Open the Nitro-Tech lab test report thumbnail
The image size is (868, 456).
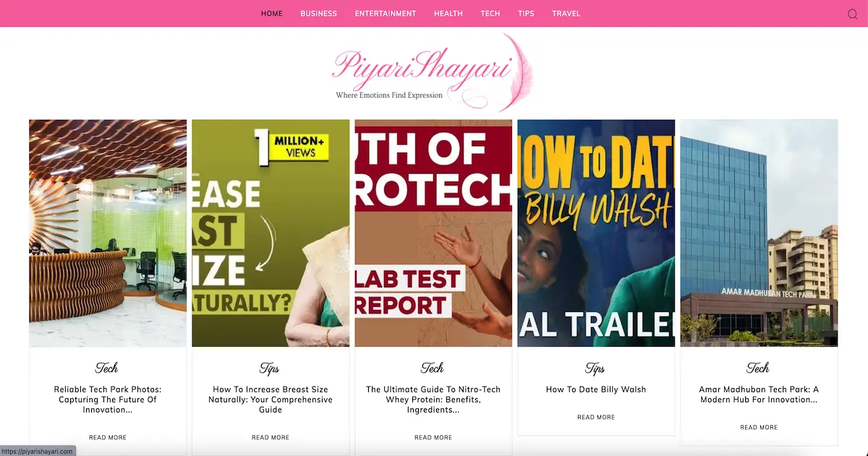pos(433,233)
